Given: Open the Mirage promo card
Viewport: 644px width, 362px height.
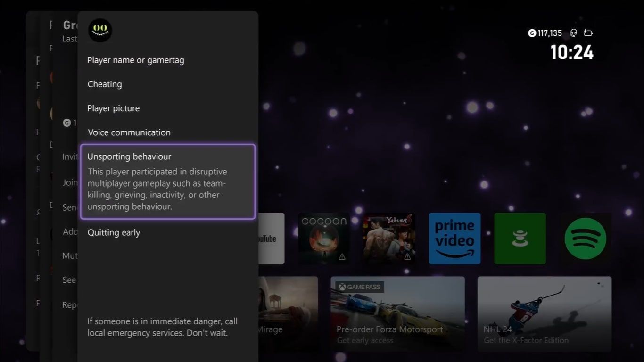Looking at the screenshot, I should tap(288, 314).
